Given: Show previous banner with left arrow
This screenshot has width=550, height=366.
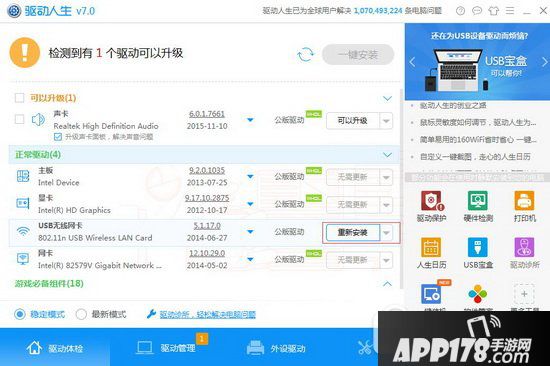Looking at the screenshot, I should [412, 62].
